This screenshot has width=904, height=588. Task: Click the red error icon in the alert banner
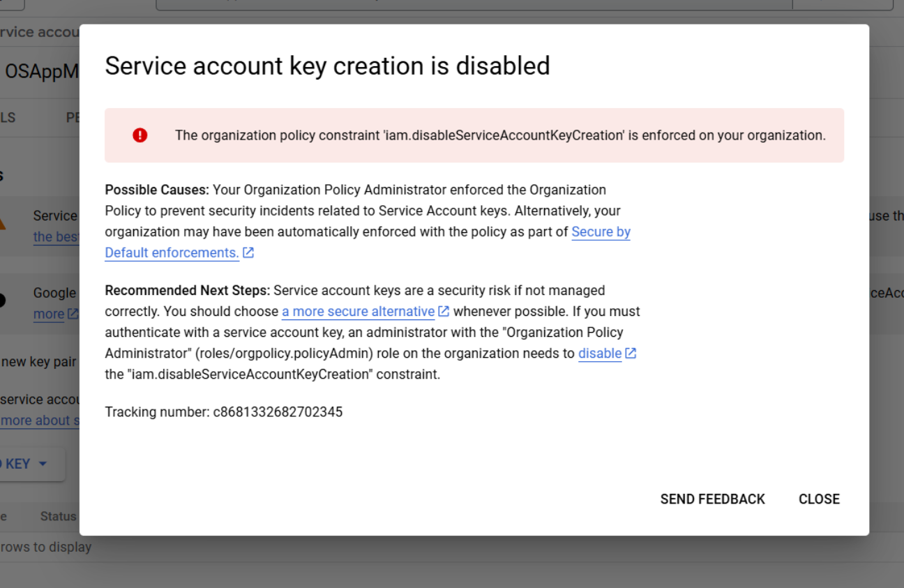click(x=140, y=135)
